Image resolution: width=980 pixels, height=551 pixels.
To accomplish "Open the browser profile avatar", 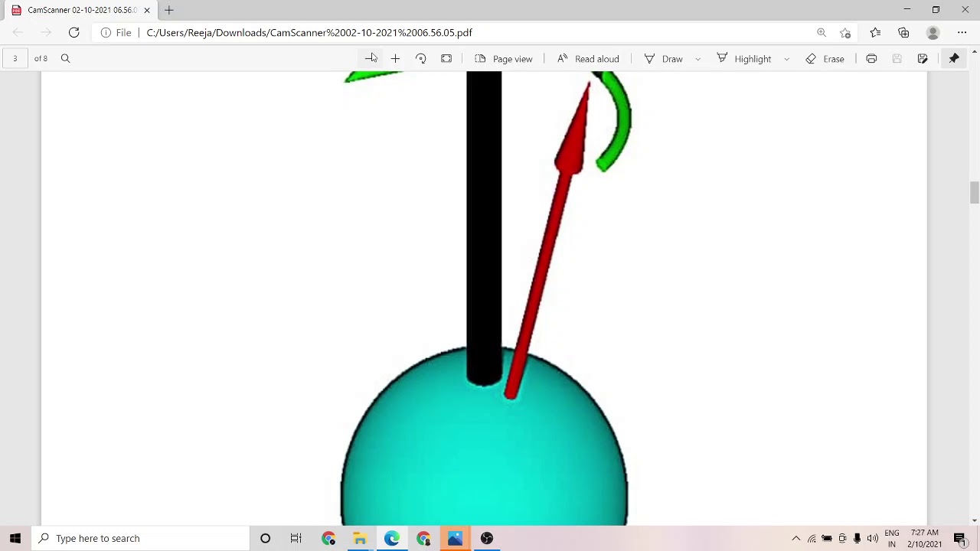I will (x=933, y=32).
